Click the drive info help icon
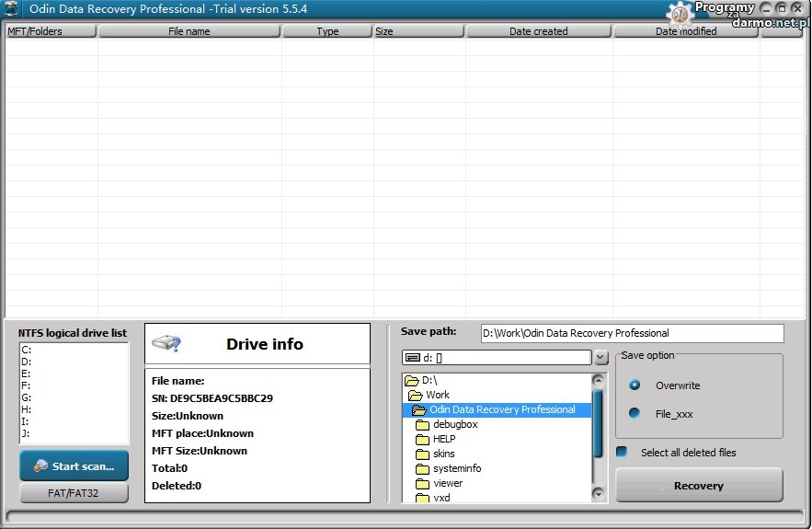812x529 pixels. tap(166, 344)
